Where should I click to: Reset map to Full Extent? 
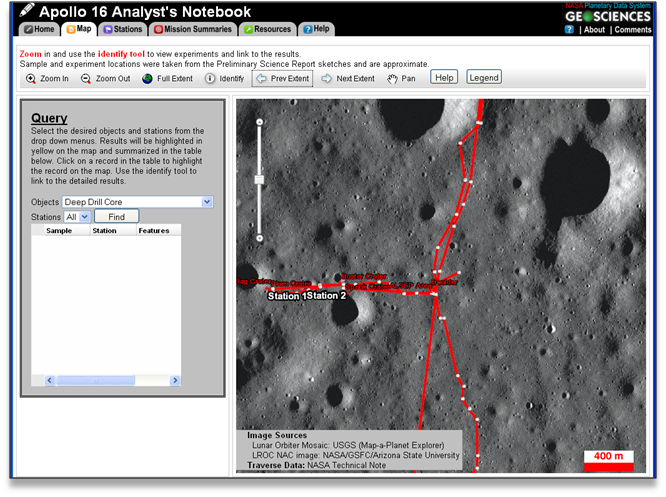167,78
